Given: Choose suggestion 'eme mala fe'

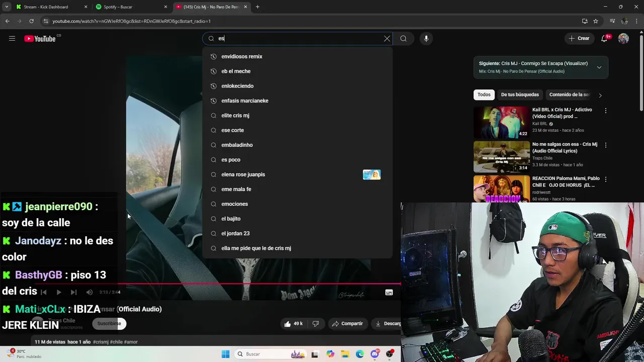Looking at the screenshot, I should point(297,189).
